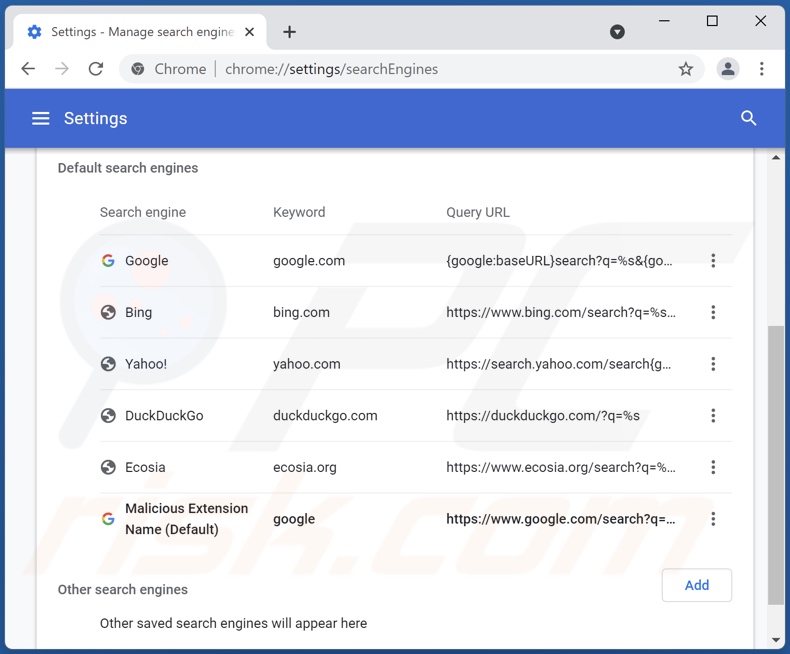Maximize the Chrome window
The height and width of the screenshot is (654, 790).
point(712,21)
